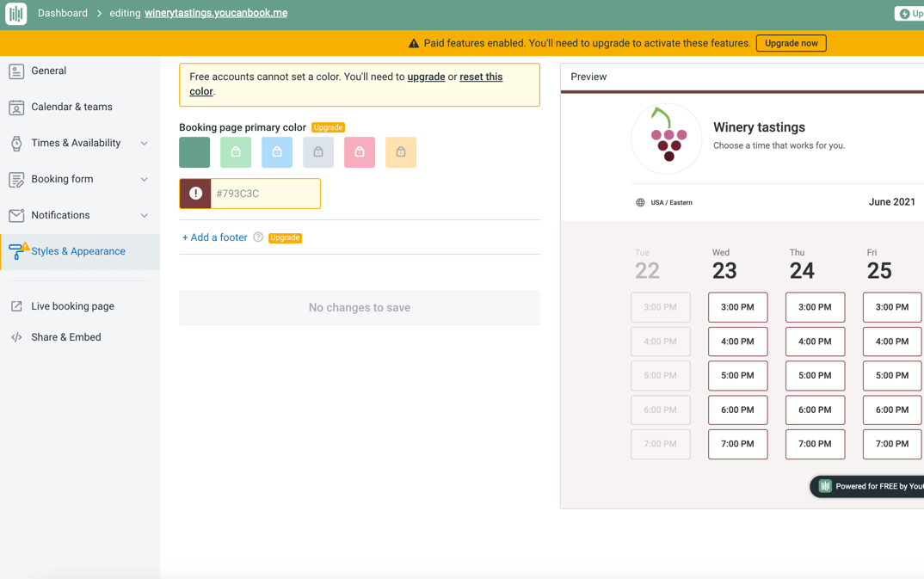
Task: Select Thu 24 6:00 PM slot in preview
Action: click(x=815, y=410)
